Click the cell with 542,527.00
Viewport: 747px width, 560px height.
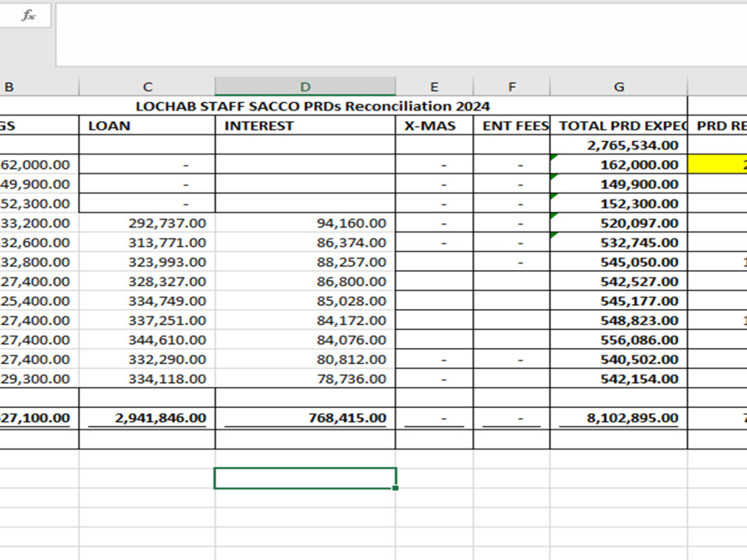click(x=619, y=281)
